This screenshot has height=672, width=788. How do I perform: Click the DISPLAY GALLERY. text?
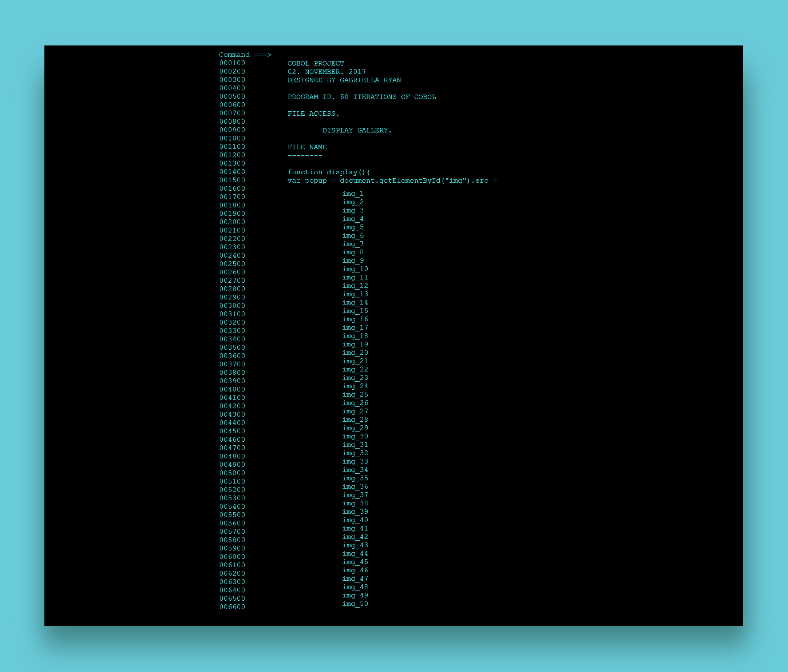point(357,130)
